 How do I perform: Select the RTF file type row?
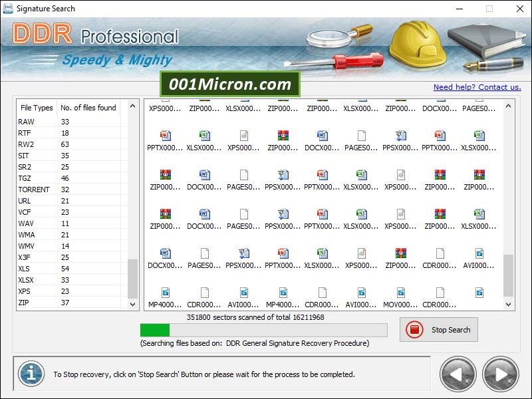(69, 133)
